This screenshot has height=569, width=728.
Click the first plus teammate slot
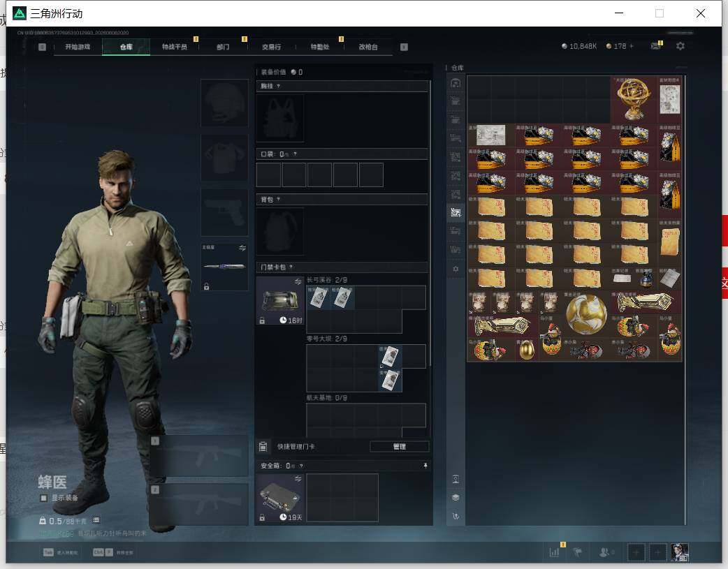tap(636, 552)
